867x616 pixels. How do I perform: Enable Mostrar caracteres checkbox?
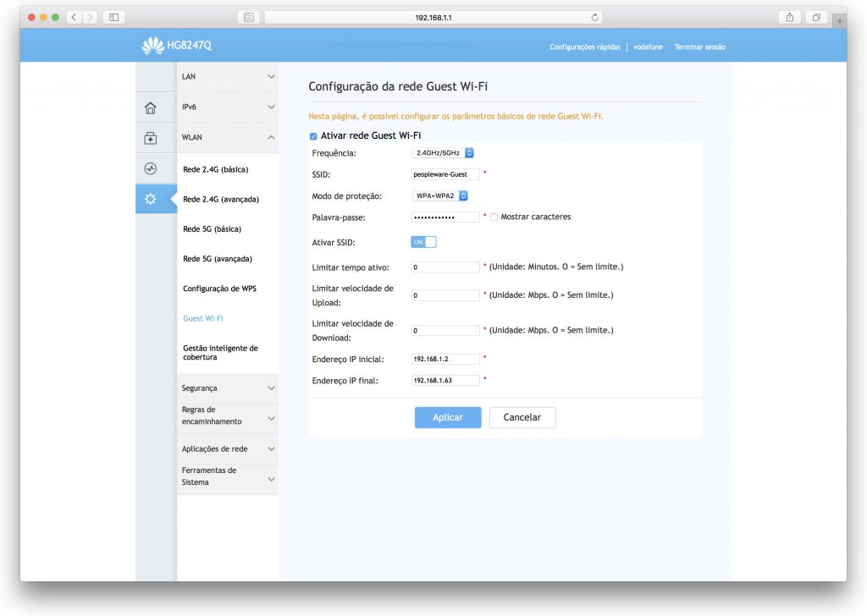[494, 217]
